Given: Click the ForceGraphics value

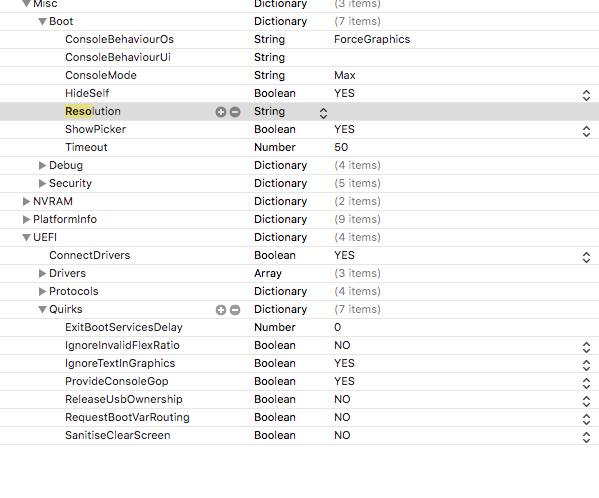Looking at the screenshot, I should pos(372,39).
